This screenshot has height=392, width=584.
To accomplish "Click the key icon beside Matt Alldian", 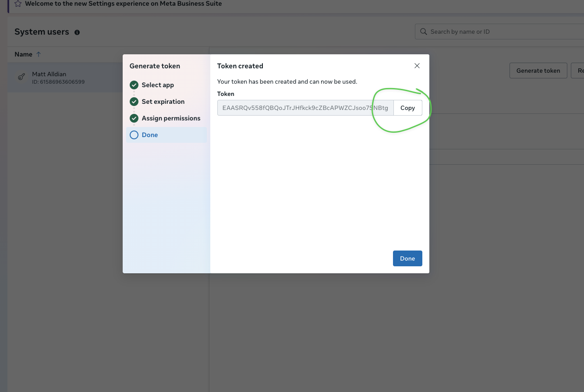I will [x=21, y=77].
